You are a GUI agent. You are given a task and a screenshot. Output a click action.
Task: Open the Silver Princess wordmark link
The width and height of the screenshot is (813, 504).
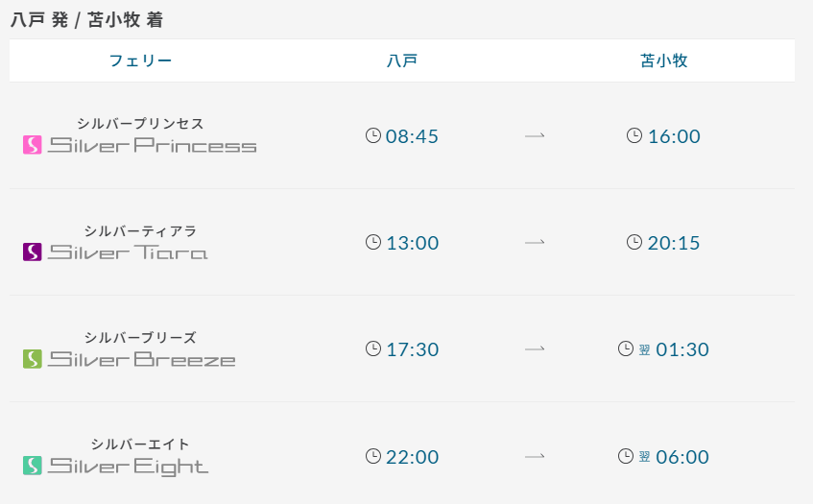pyautogui.click(x=153, y=145)
